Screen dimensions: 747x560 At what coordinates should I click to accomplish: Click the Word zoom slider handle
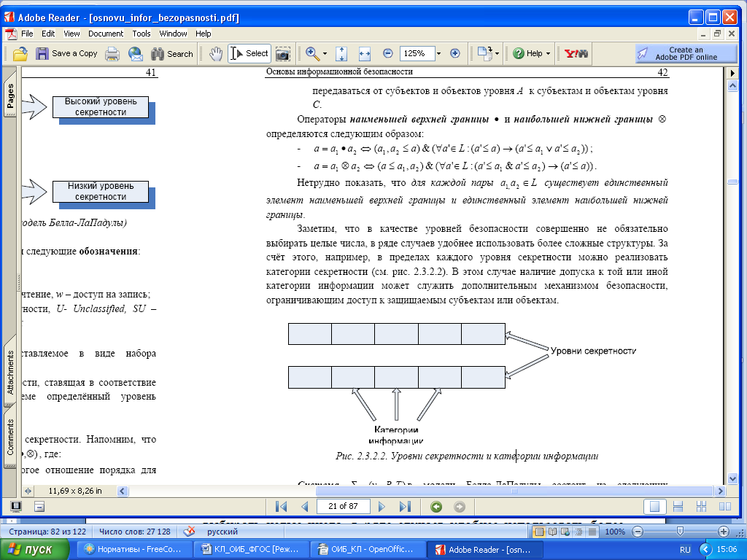point(681,532)
